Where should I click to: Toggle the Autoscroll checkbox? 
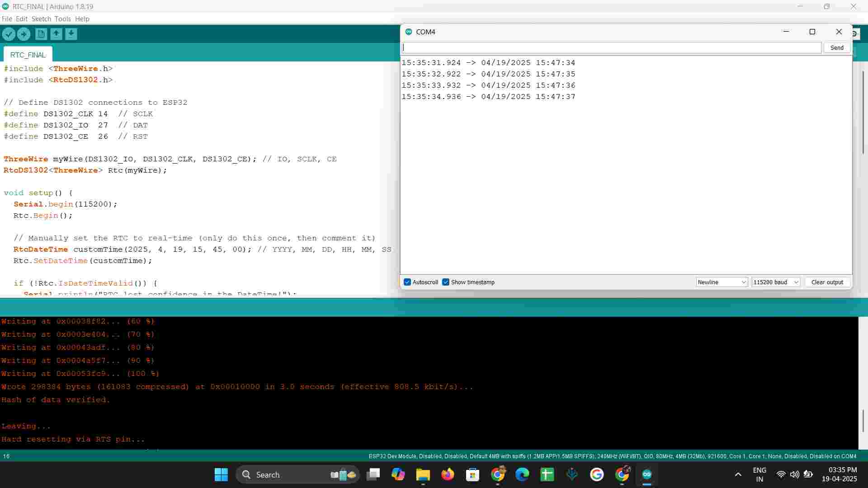[x=407, y=282]
